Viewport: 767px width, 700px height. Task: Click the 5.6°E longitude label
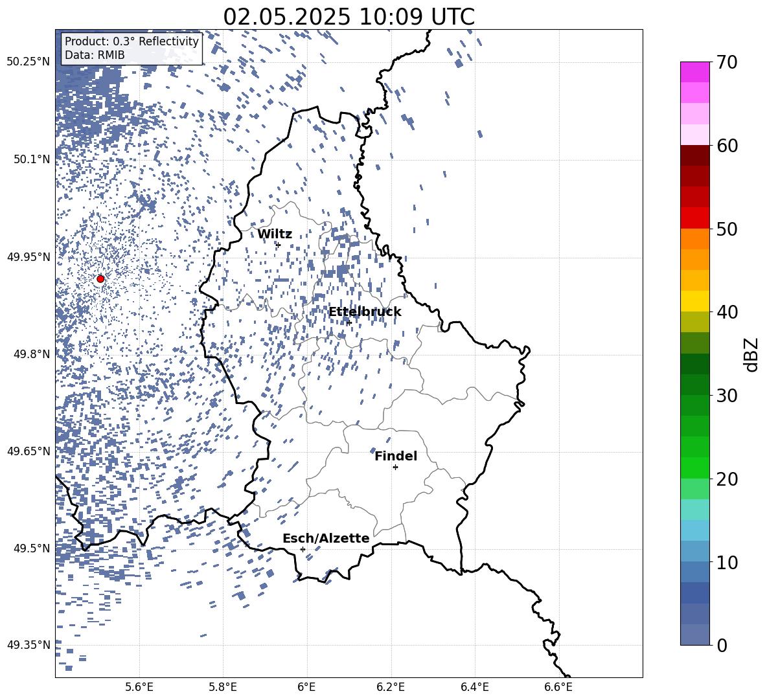pos(139,687)
